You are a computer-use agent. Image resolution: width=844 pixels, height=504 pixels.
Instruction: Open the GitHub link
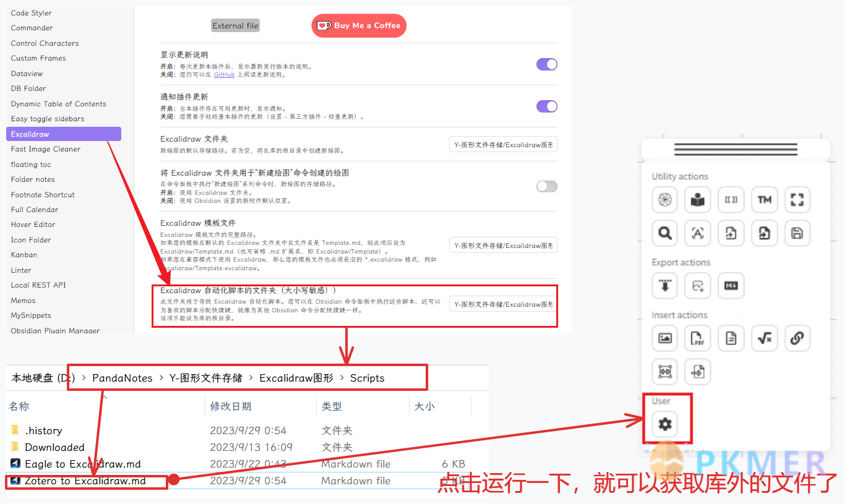(224, 74)
